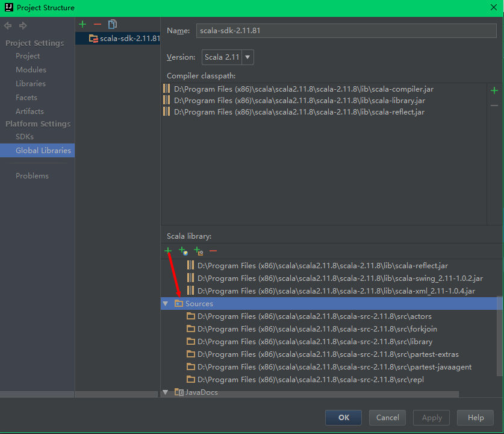Click the Scala library vertical scrollbar
The height and width of the screenshot is (434, 504).
(500, 336)
